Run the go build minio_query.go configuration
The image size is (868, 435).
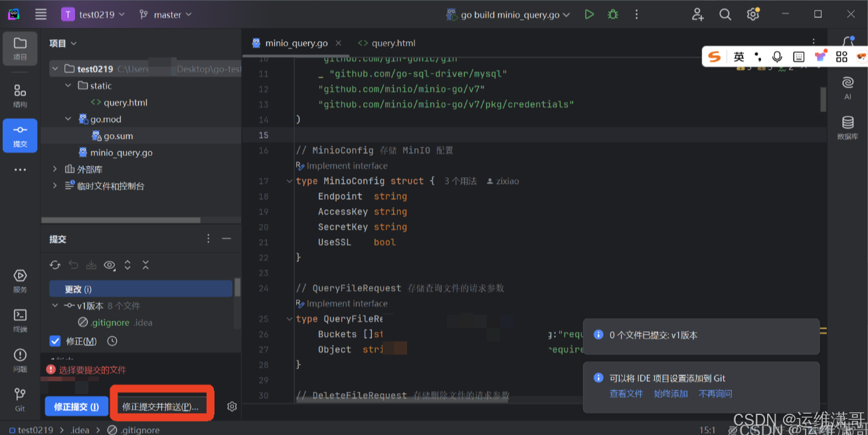click(588, 13)
